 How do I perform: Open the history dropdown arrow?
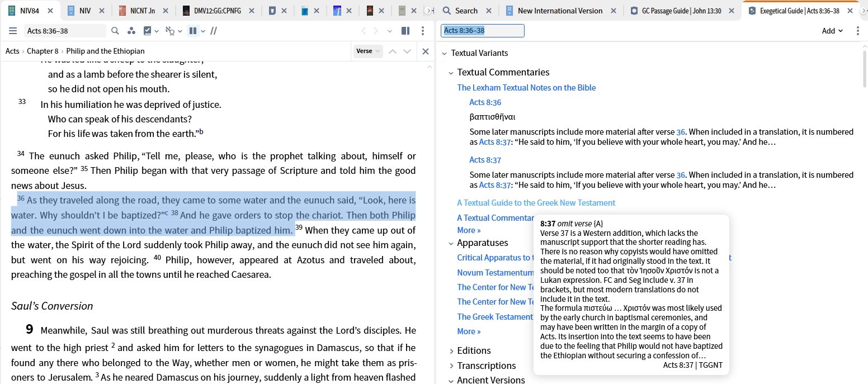click(x=390, y=31)
